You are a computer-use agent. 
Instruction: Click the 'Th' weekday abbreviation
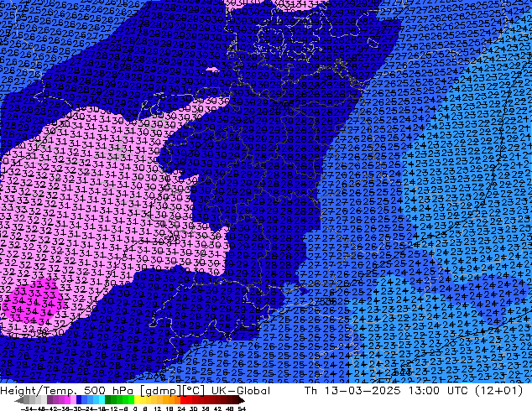coord(310,391)
